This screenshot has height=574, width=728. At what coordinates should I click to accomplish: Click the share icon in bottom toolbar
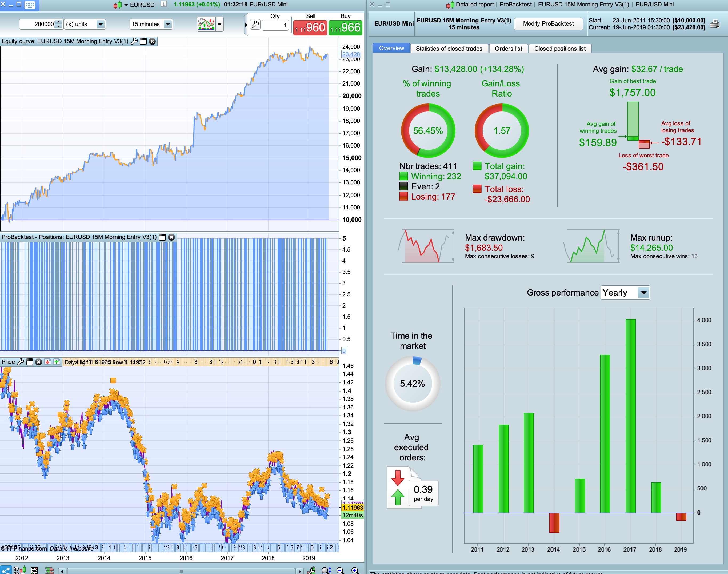(x=6, y=570)
